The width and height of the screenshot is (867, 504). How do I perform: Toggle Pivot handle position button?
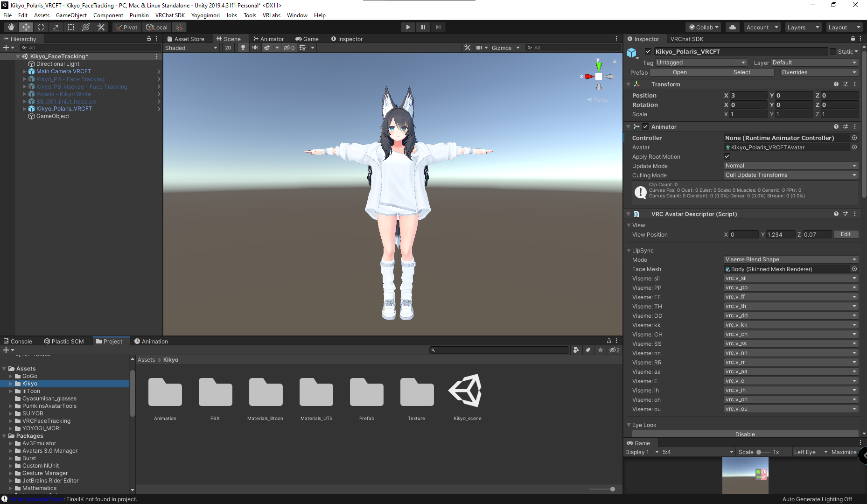127,27
